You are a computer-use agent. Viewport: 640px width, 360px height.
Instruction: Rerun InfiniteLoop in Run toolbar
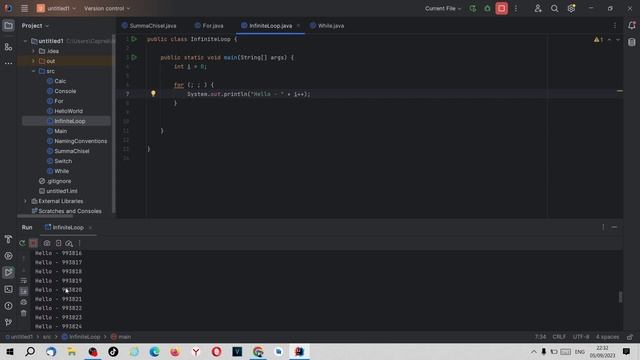coord(22,243)
